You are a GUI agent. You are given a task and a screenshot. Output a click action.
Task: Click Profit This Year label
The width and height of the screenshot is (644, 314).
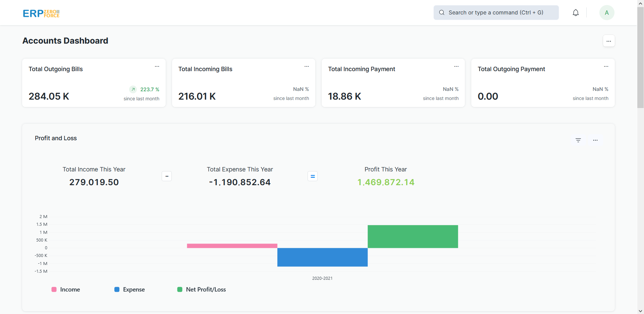(x=386, y=169)
